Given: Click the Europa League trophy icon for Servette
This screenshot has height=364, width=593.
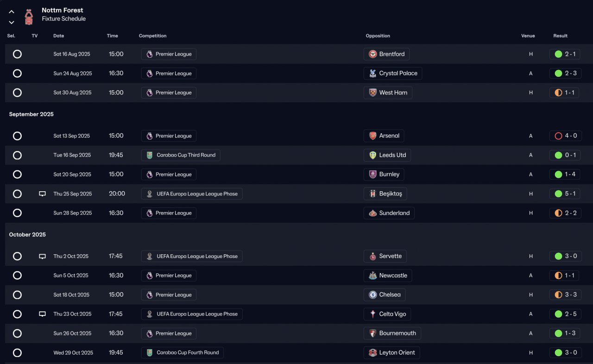Looking at the screenshot, I should click(149, 256).
